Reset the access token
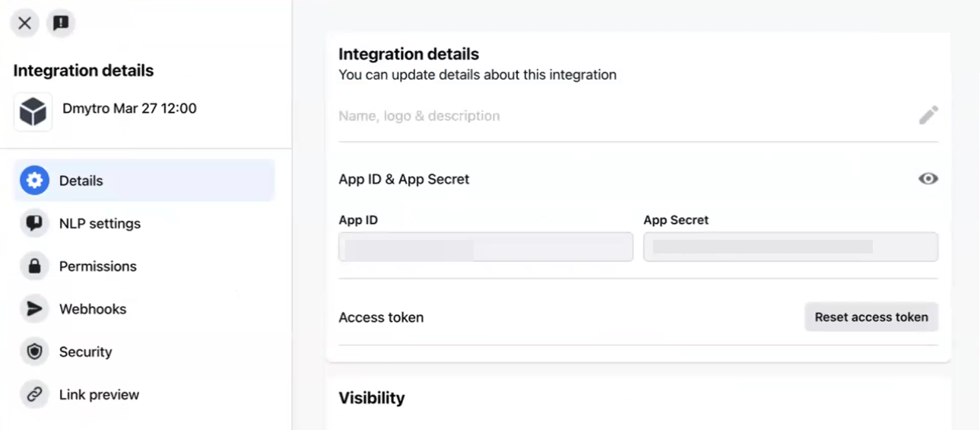Screen dimensions: 980x430 (x=871, y=317)
